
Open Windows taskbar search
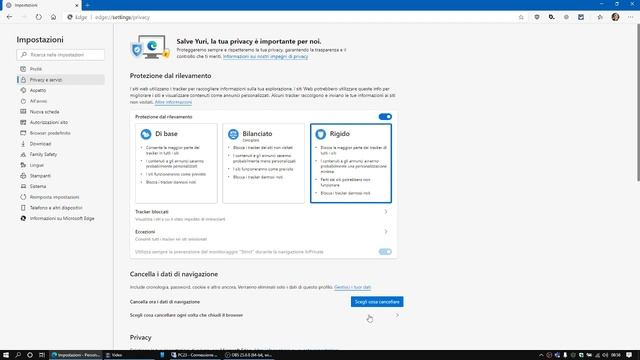[x=18, y=355]
